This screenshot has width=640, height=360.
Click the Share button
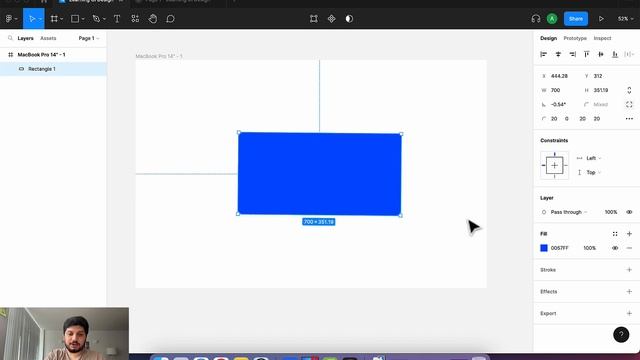[576, 19]
